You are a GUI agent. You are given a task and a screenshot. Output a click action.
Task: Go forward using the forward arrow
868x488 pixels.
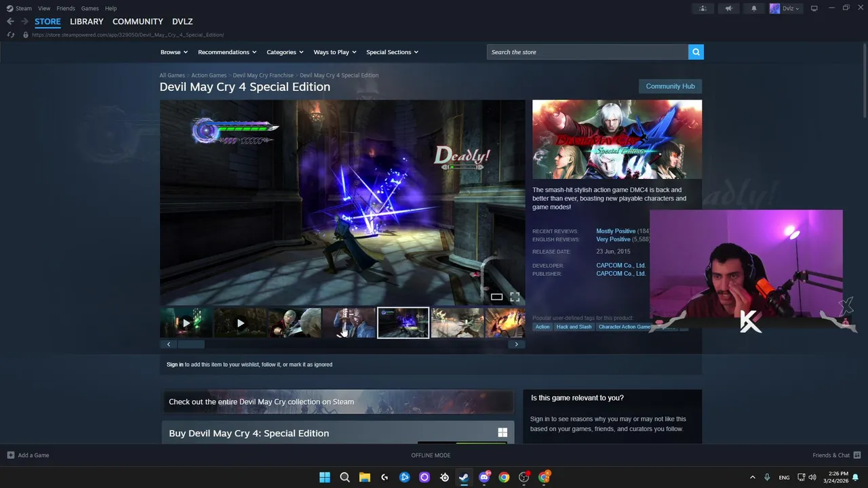pyautogui.click(x=24, y=22)
